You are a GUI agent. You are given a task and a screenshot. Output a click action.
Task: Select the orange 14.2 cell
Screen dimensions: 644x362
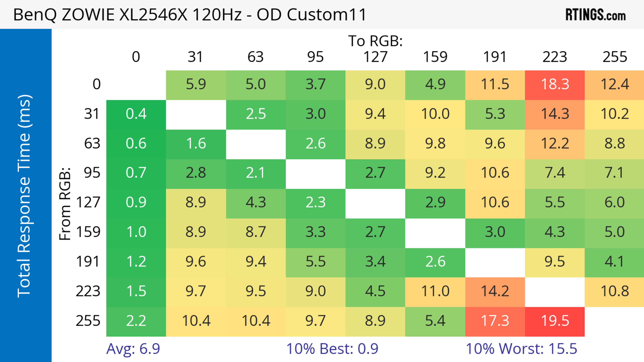pyautogui.click(x=495, y=292)
